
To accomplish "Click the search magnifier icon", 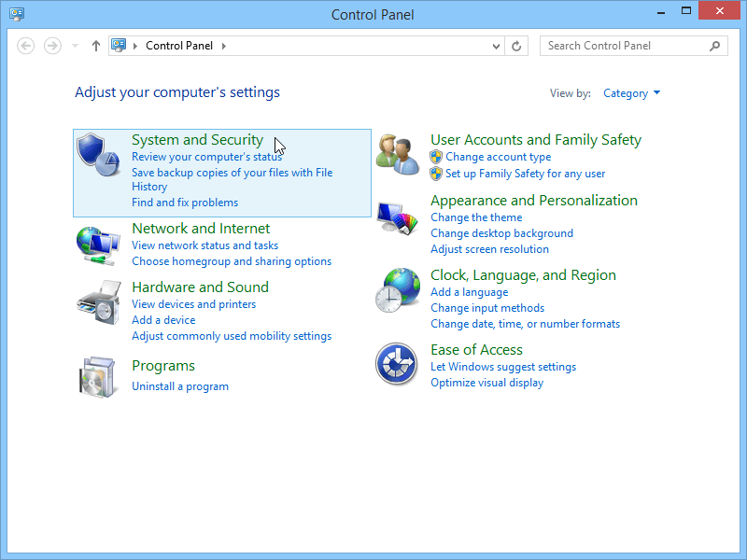I will pyautogui.click(x=714, y=46).
